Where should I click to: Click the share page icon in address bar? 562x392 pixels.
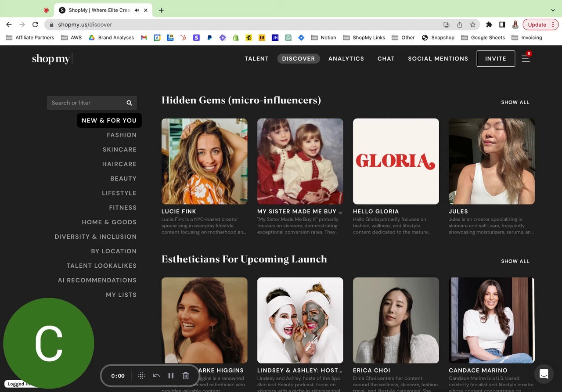tap(460, 25)
